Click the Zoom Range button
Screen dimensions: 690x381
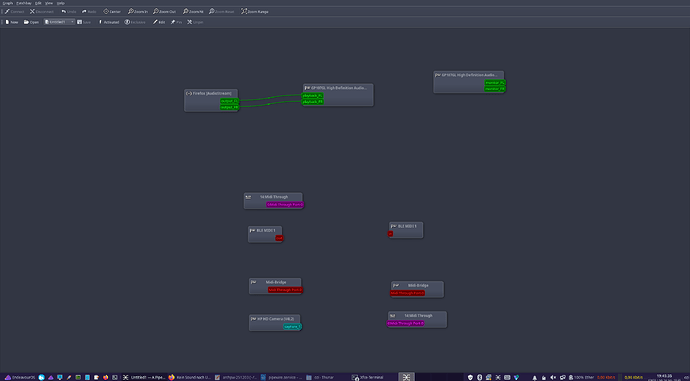coord(254,11)
